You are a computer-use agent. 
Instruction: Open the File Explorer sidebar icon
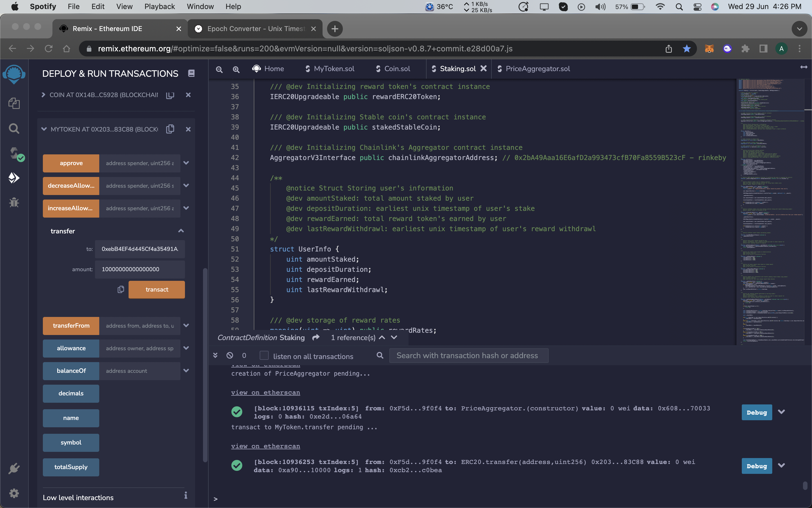click(14, 103)
